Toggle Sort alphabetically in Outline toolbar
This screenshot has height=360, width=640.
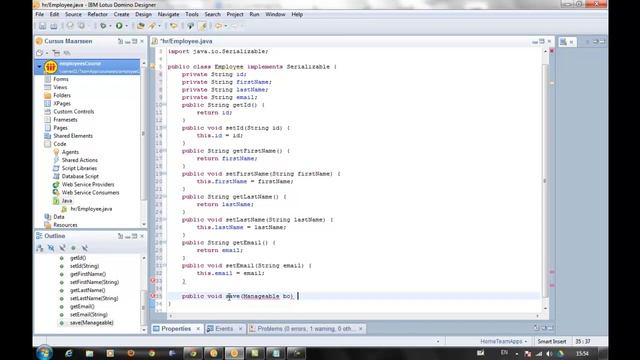tap(40, 248)
